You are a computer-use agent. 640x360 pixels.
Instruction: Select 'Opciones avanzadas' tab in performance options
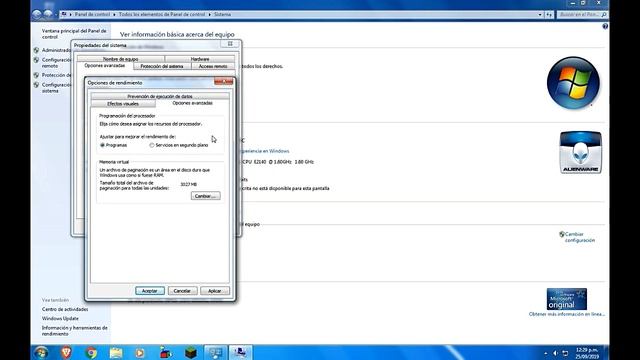[x=192, y=103]
